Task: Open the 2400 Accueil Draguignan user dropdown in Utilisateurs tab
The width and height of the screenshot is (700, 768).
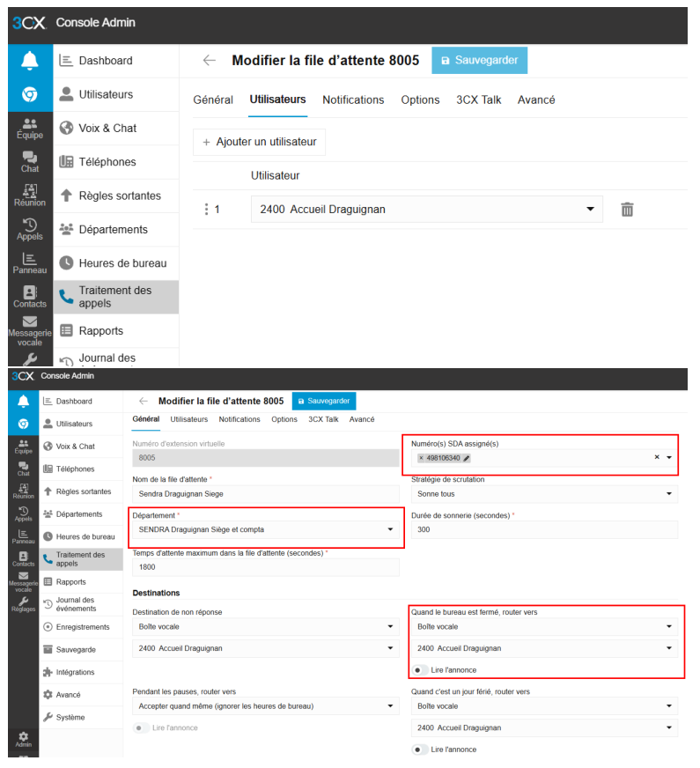Action: tap(426, 210)
